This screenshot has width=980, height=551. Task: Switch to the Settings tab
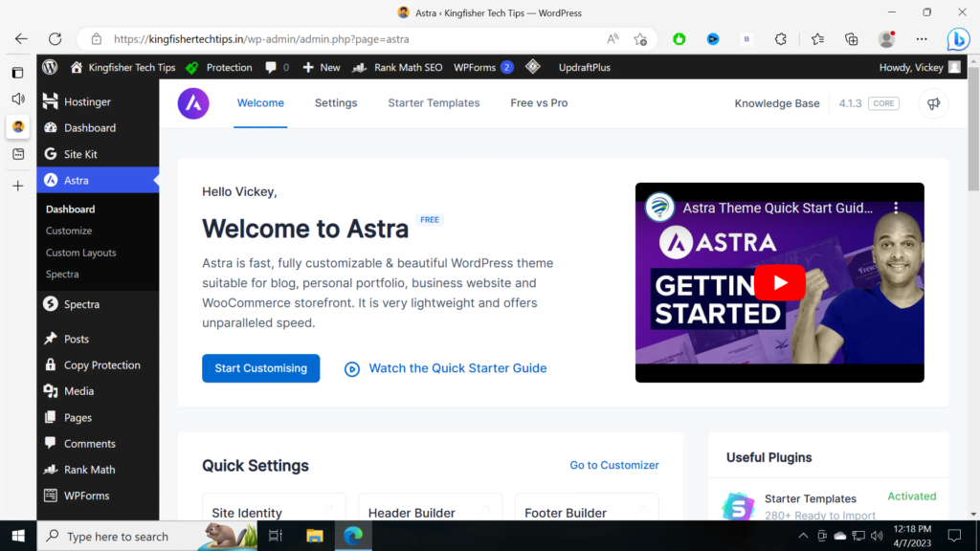(x=336, y=103)
